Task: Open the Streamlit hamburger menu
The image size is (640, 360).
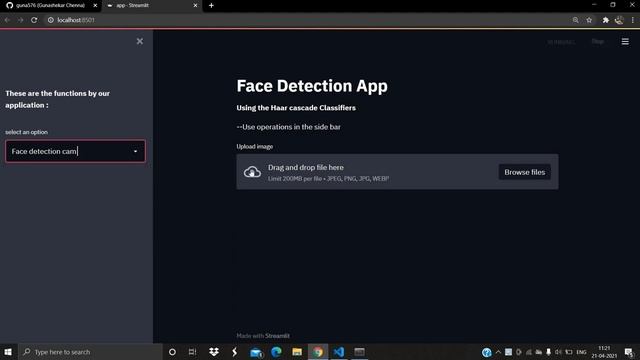Action: 625,41
